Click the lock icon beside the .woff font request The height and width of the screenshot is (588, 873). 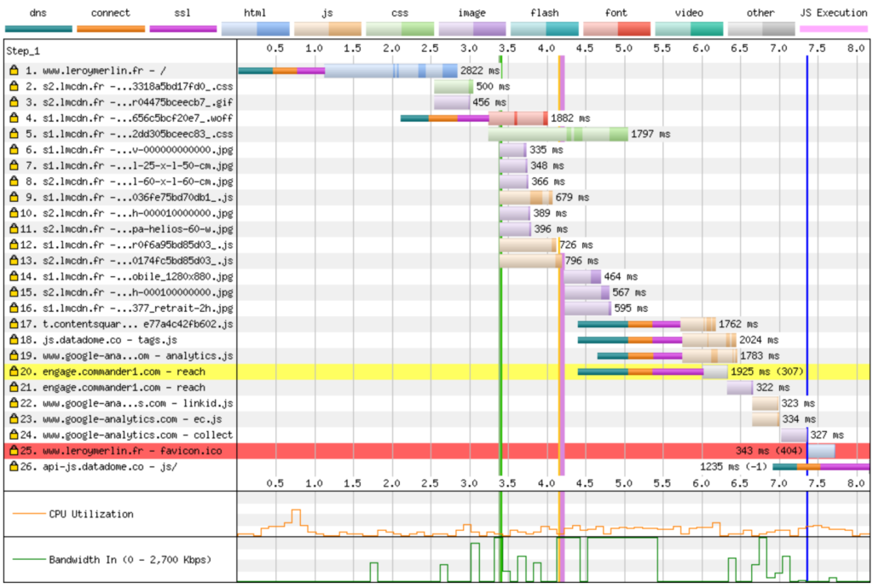(x=14, y=118)
